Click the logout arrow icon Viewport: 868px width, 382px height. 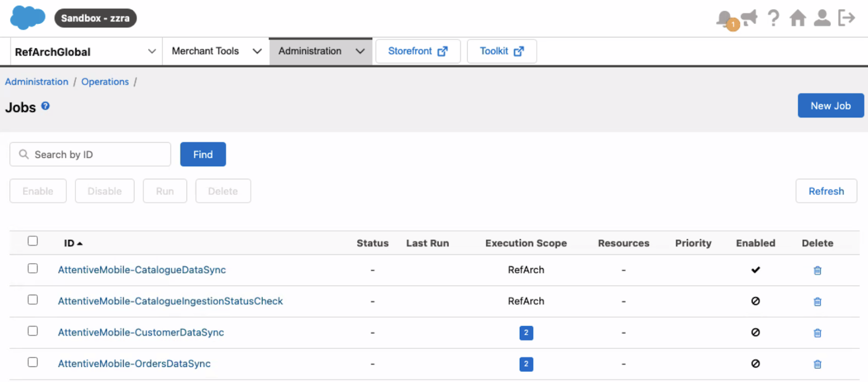pos(846,18)
